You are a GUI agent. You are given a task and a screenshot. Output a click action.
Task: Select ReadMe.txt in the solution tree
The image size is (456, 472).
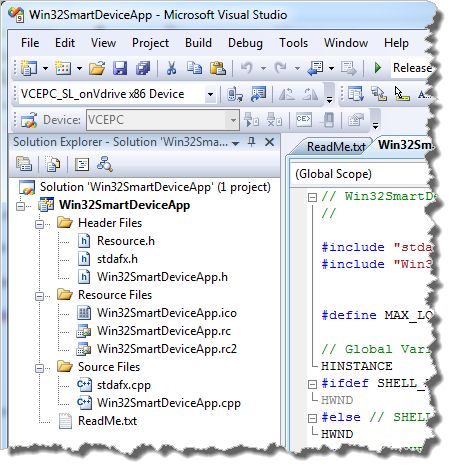107,421
